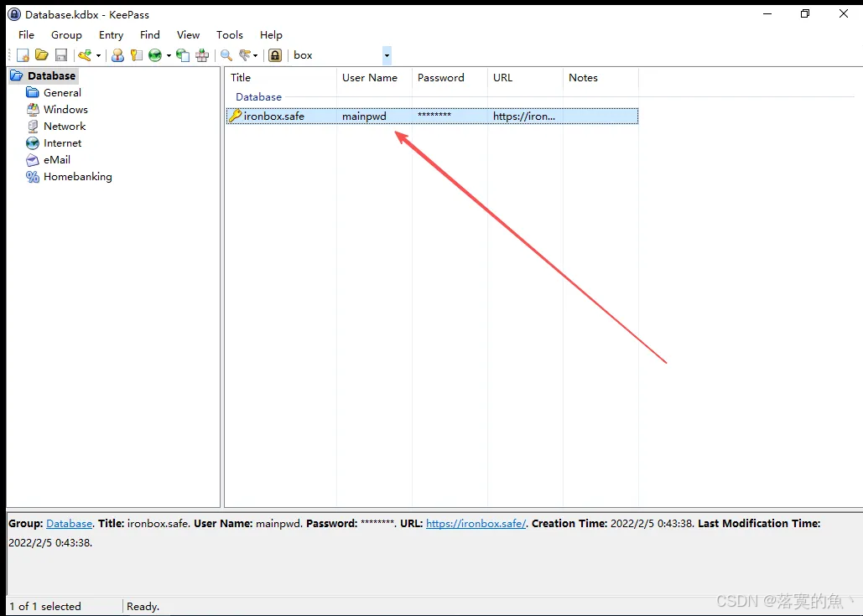Image resolution: width=863 pixels, height=616 pixels.
Task: Select the Homebanking group
Action: click(x=78, y=177)
